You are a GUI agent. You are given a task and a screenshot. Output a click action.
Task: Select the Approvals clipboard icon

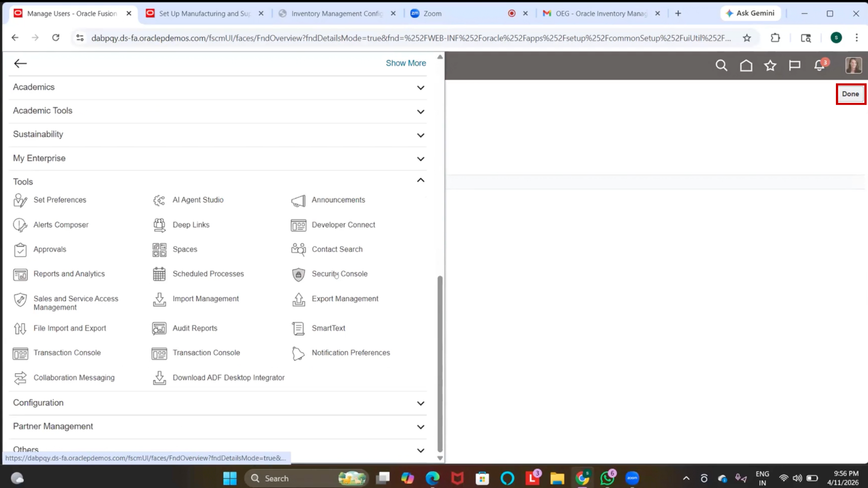coord(20,249)
